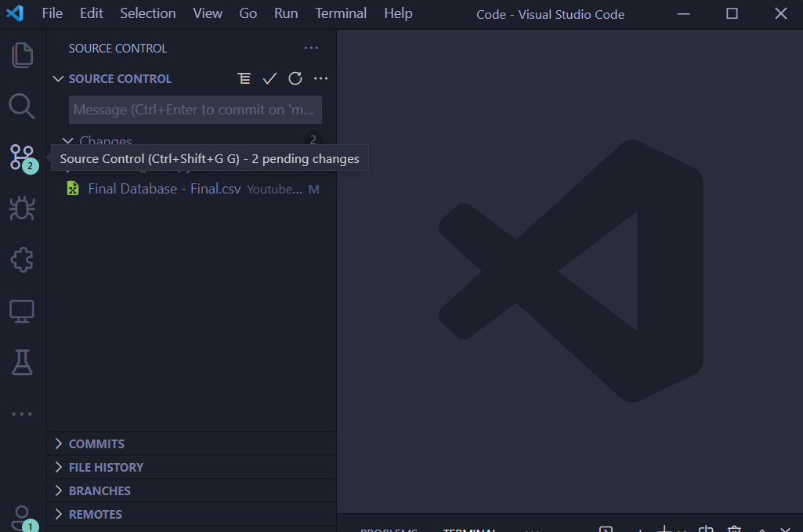Image resolution: width=803 pixels, height=532 pixels.
Task: Open the Testing flask view
Action: (22, 362)
